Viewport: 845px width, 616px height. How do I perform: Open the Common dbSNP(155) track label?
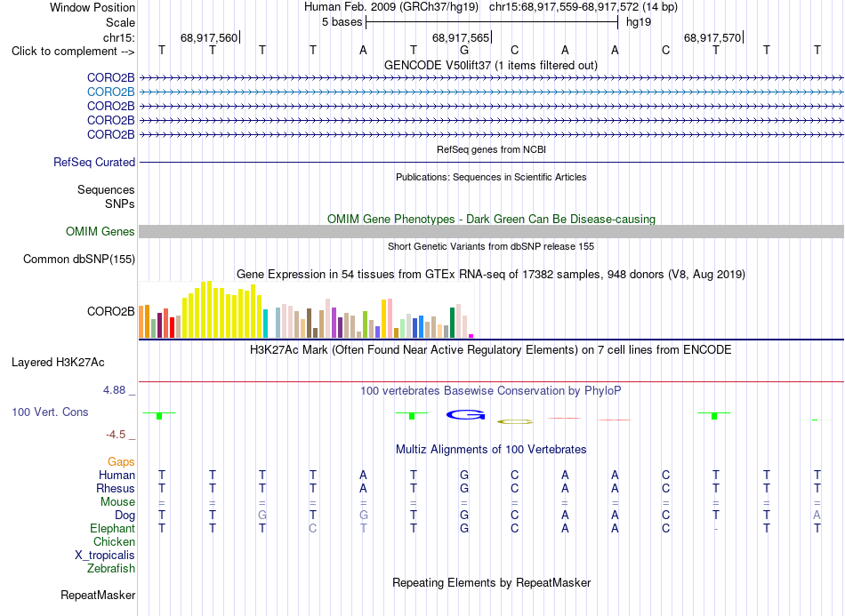78,259
